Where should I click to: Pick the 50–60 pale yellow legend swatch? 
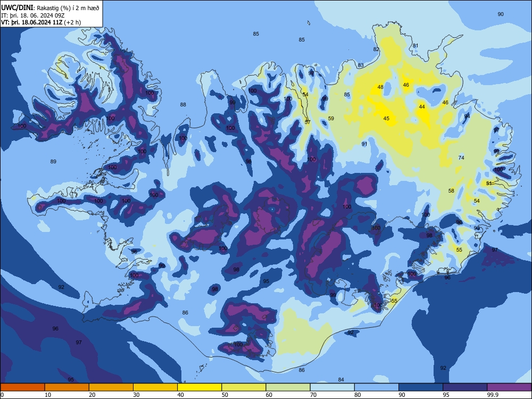tap(244, 387)
